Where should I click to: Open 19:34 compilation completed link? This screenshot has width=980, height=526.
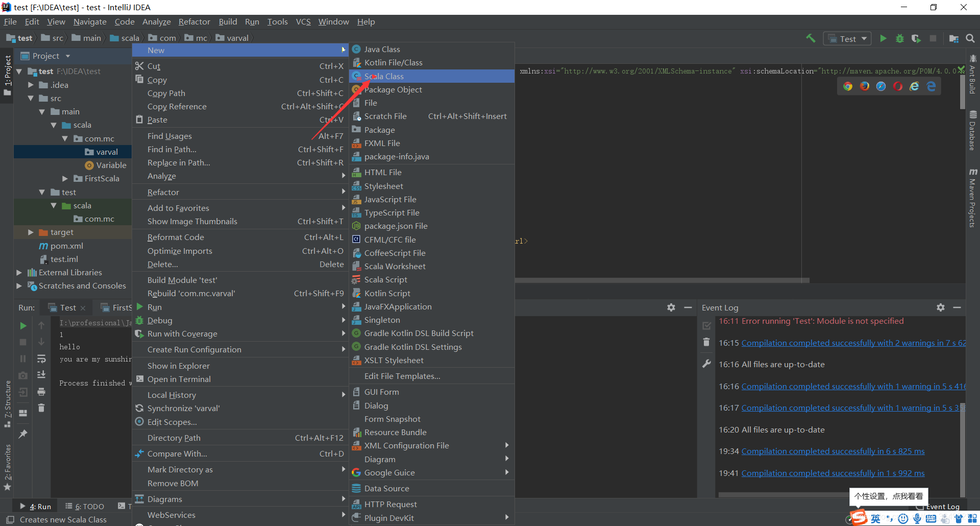833,451
